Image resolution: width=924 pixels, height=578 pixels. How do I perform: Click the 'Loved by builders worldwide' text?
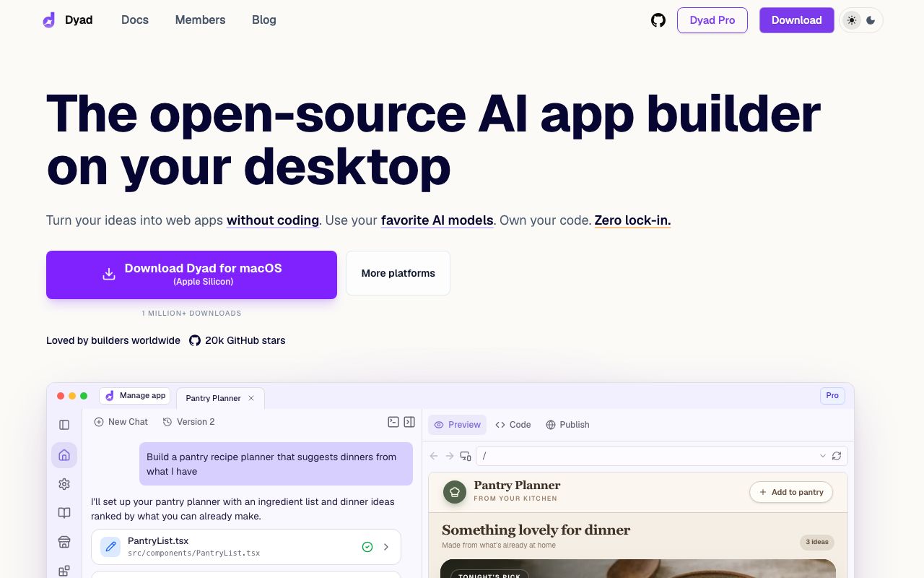113,340
